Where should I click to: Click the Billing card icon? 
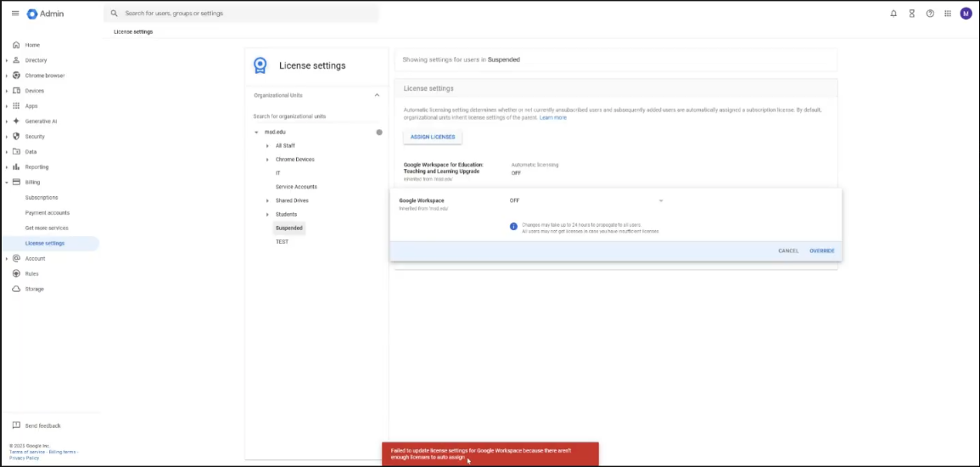[x=16, y=182]
